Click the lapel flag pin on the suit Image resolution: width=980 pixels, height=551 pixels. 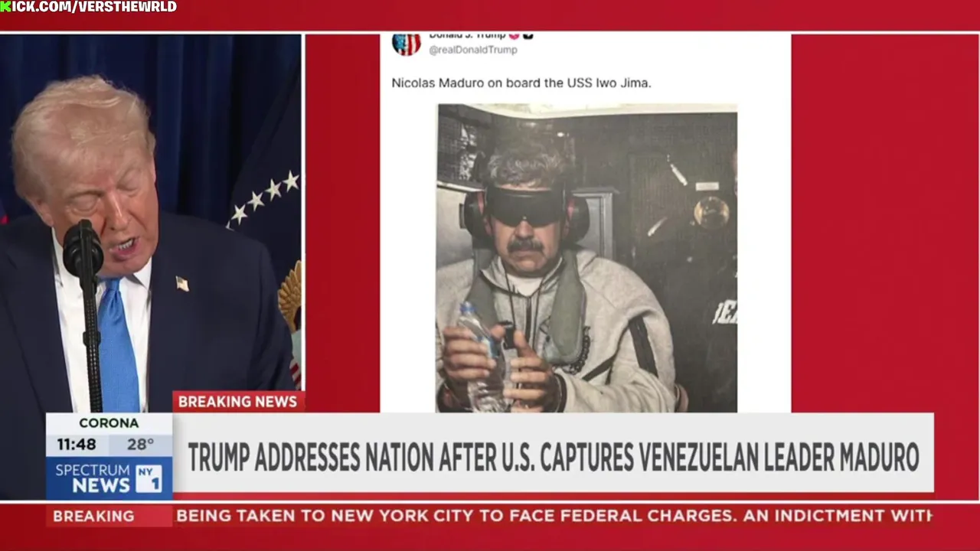(x=181, y=283)
